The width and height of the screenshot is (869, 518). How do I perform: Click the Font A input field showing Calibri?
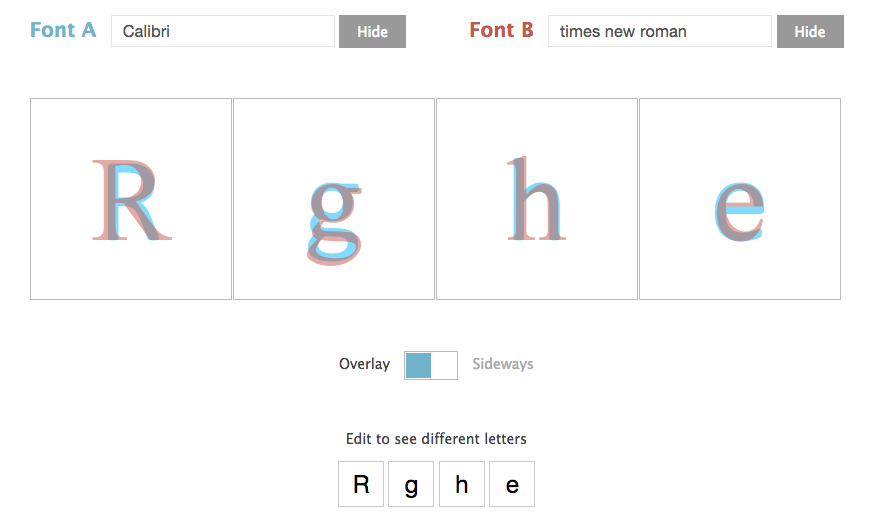[223, 31]
